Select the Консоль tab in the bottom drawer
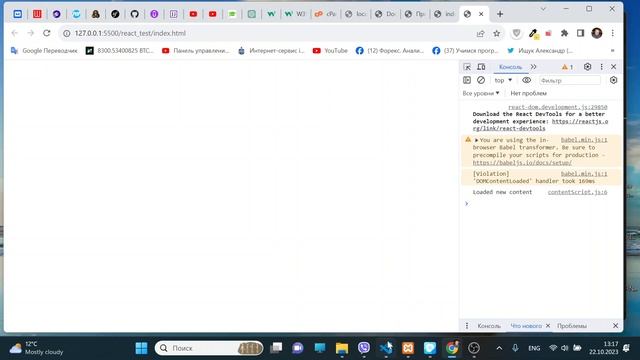Screen dimensions: 640x360 (489, 326)
